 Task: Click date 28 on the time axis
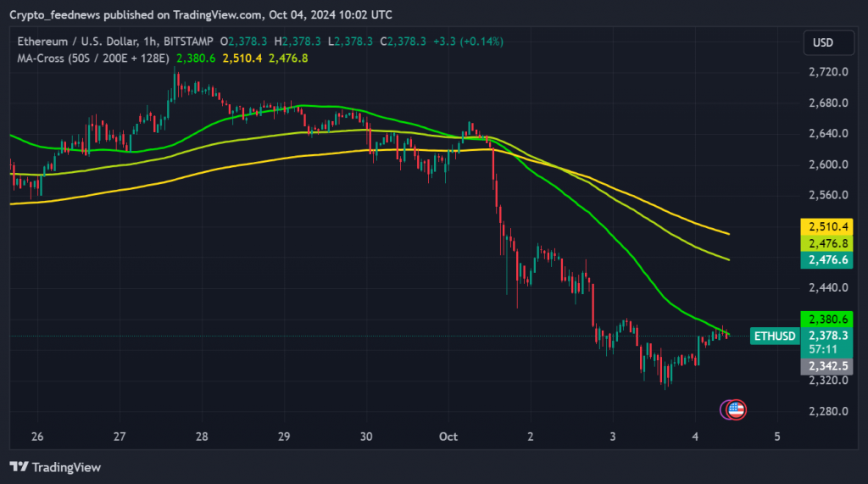click(x=202, y=437)
